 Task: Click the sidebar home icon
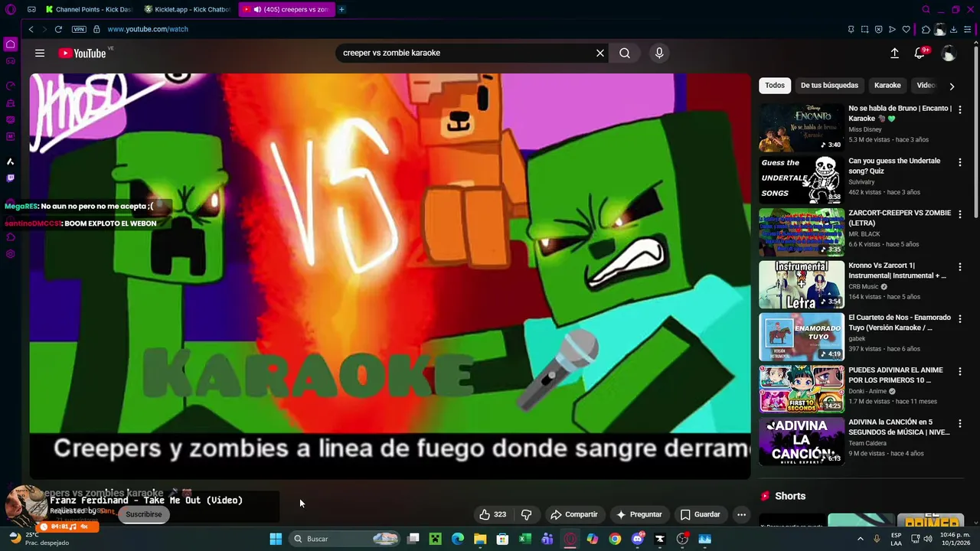click(10, 44)
